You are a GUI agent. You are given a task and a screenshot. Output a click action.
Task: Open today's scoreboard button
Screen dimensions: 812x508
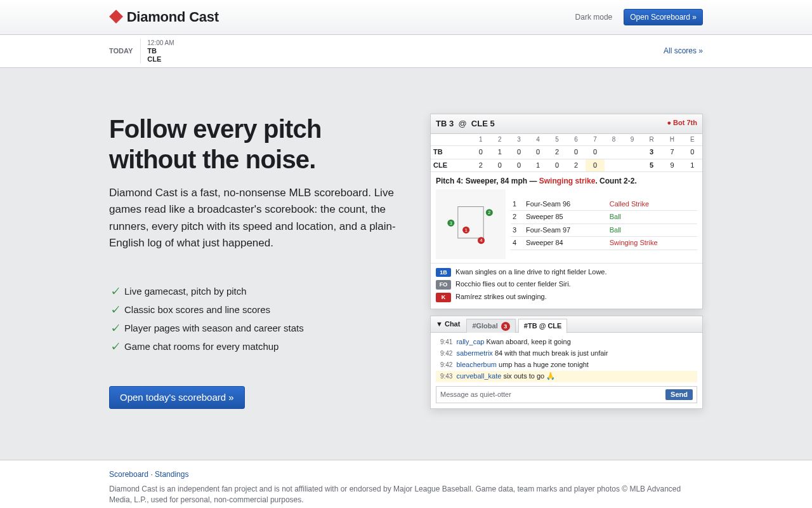tap(177, 398)
